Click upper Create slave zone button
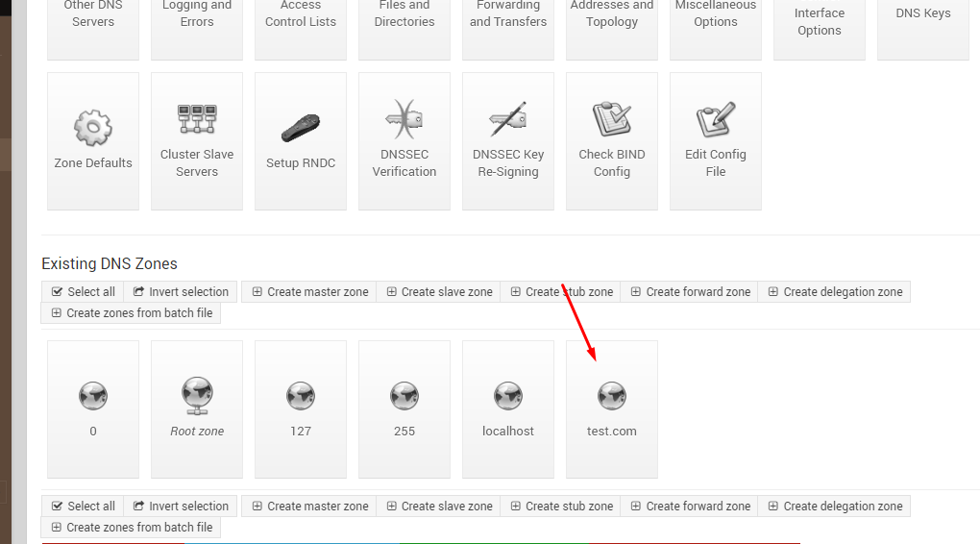Image resolution: width=980 pixels, height=544 pixels. coord(439,292)
